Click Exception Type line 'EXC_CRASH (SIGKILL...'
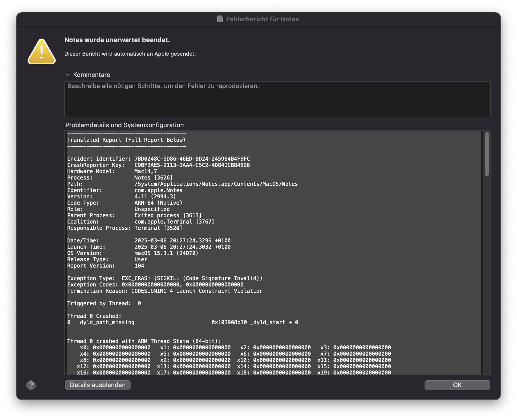Screen dimensions: 517x420 tap(165, 278)
